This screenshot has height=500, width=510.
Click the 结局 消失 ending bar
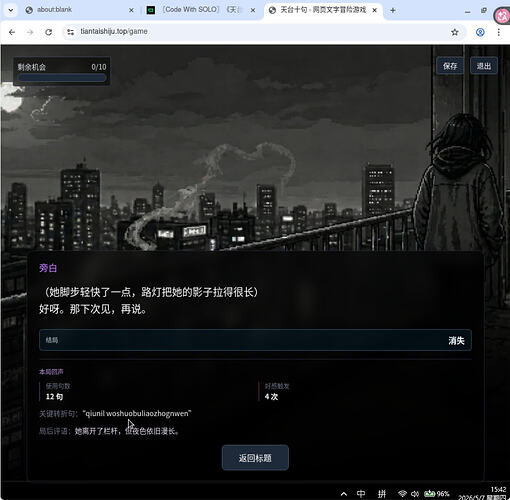[255, 340]
